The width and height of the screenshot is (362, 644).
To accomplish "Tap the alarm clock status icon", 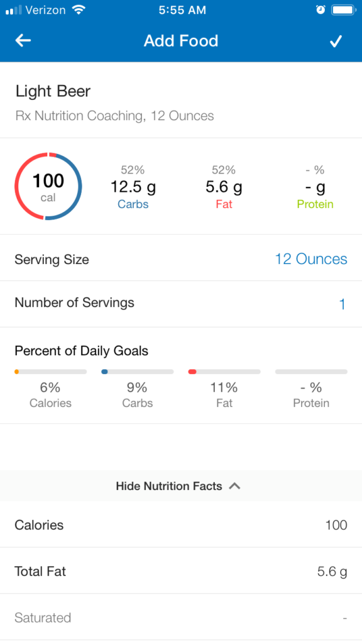I will [x=321, y=10].
